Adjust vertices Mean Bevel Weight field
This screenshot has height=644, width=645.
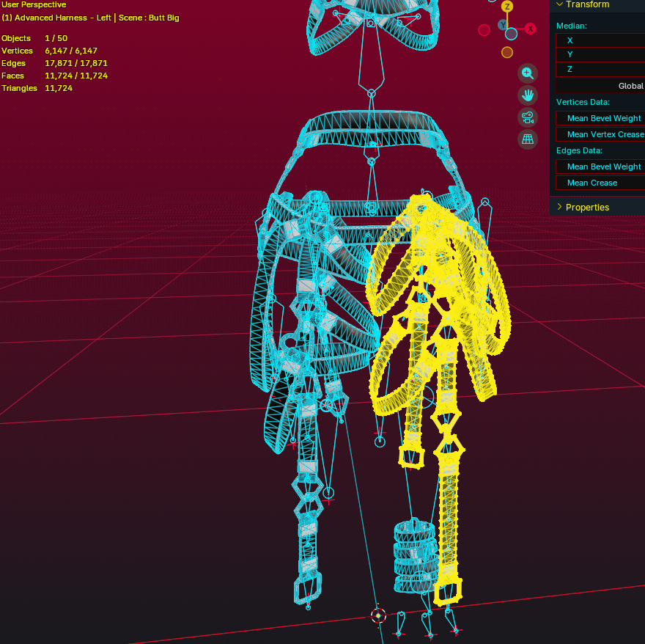click(600, 118)
